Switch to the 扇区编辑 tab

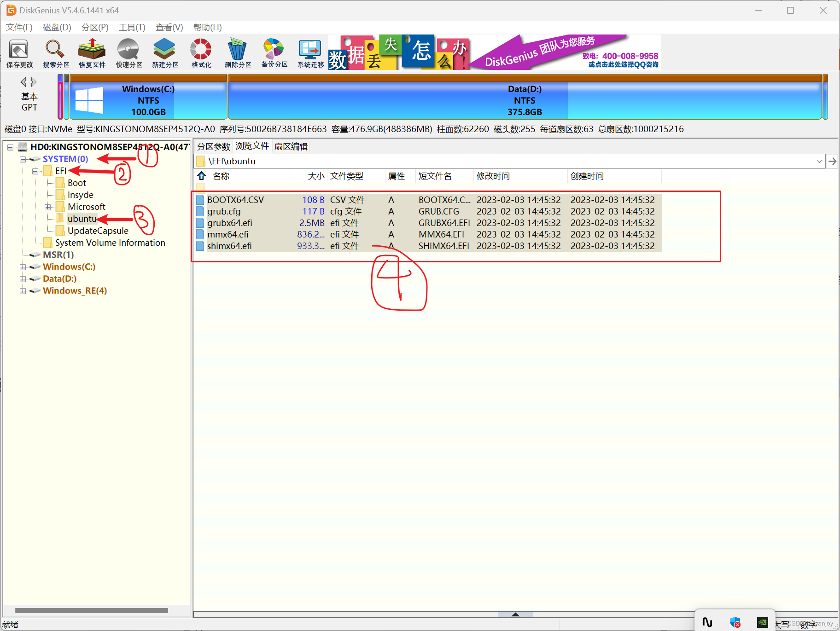pyautogui.click(x=291, y=146)
